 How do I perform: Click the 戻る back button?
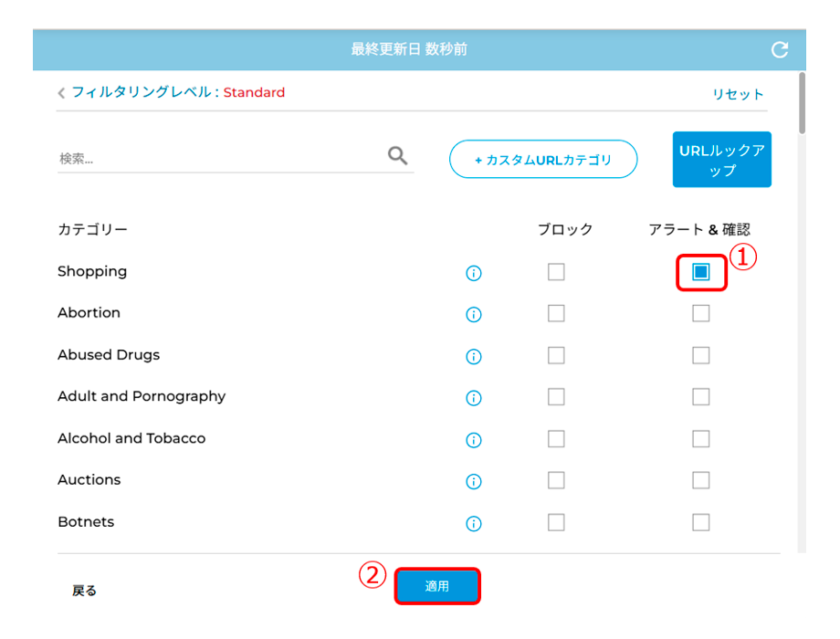pyautogui.click(x=85, y=591)
